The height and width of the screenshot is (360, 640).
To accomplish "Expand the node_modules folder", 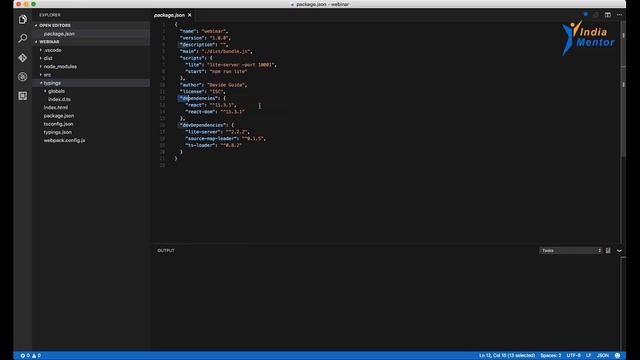I will point(60,67).
